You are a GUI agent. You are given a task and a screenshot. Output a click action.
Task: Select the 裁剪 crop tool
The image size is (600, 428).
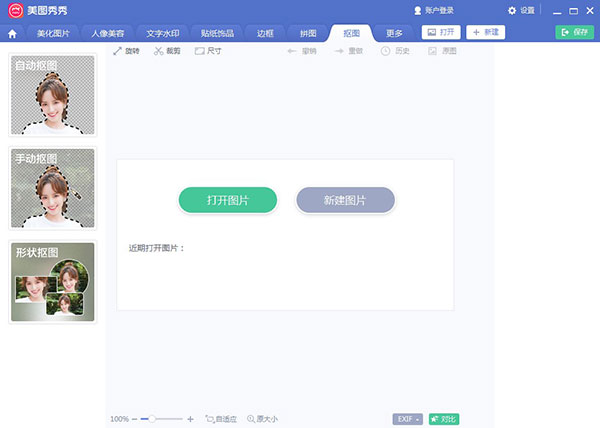click(x=167, y=51)
